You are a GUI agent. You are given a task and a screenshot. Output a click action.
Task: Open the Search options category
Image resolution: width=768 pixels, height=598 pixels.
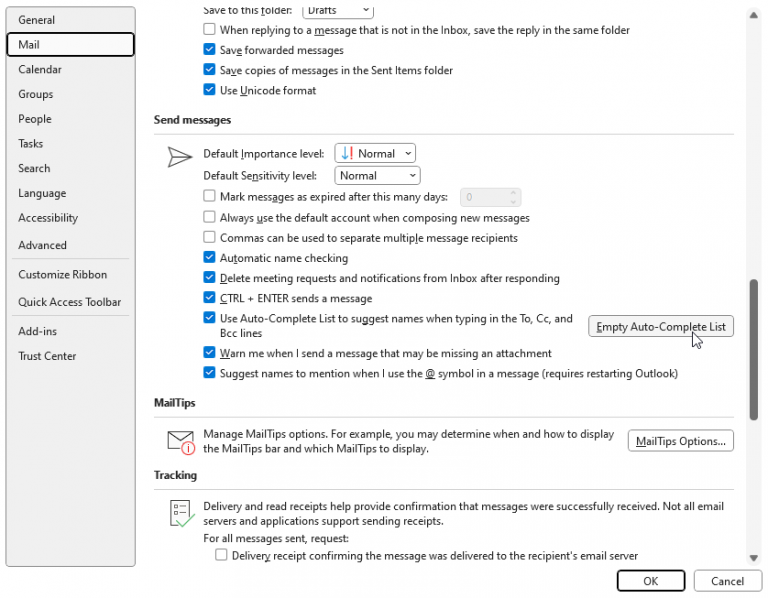click(71, 168)
